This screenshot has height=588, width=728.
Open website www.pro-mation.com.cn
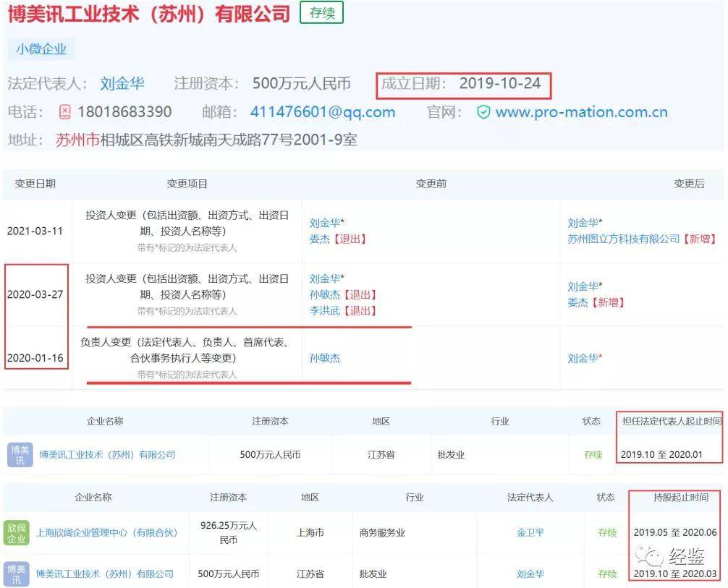(581, 112)
